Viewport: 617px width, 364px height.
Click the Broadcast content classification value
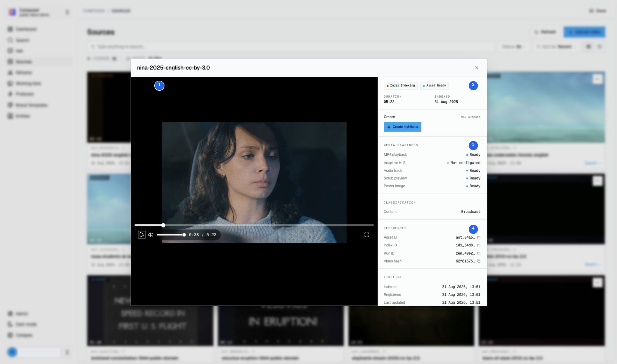click(x=471, y=212)
